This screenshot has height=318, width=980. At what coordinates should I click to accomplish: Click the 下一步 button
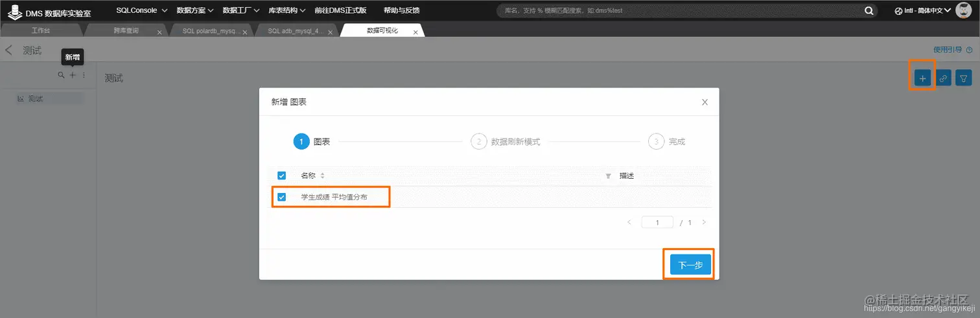tap(690, 265)
